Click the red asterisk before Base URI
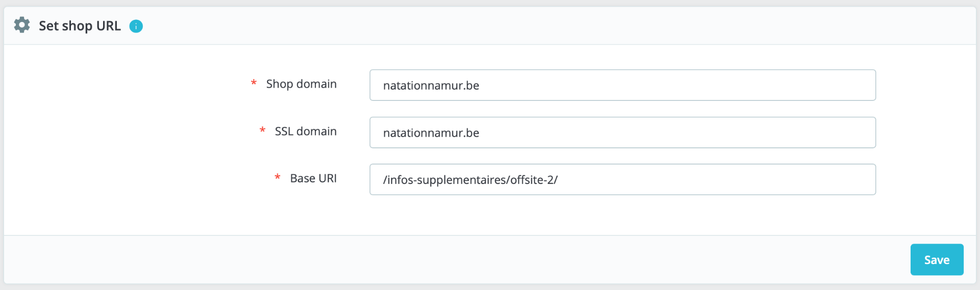This screenshot has width=980, height=290. click(278, 177)
